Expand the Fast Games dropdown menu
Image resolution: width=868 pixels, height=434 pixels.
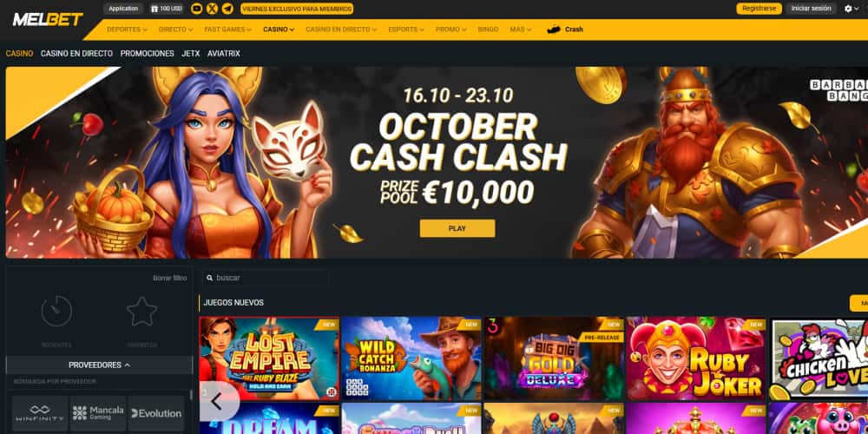(x=227, y=30)
